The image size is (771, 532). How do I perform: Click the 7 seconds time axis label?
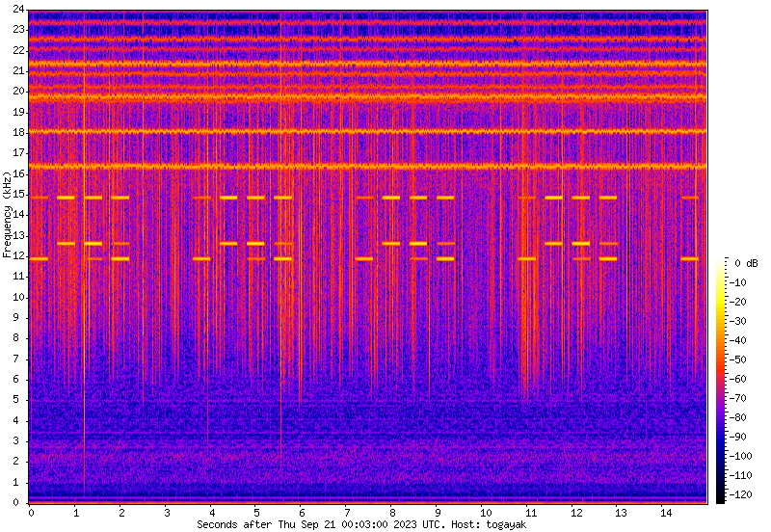[347, 514]
